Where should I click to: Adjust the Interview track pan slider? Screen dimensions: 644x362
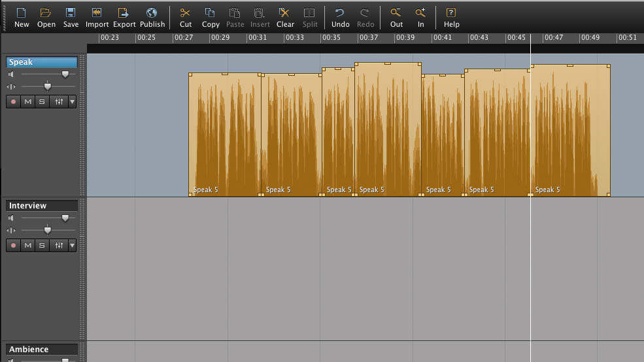tap(48, 230)
